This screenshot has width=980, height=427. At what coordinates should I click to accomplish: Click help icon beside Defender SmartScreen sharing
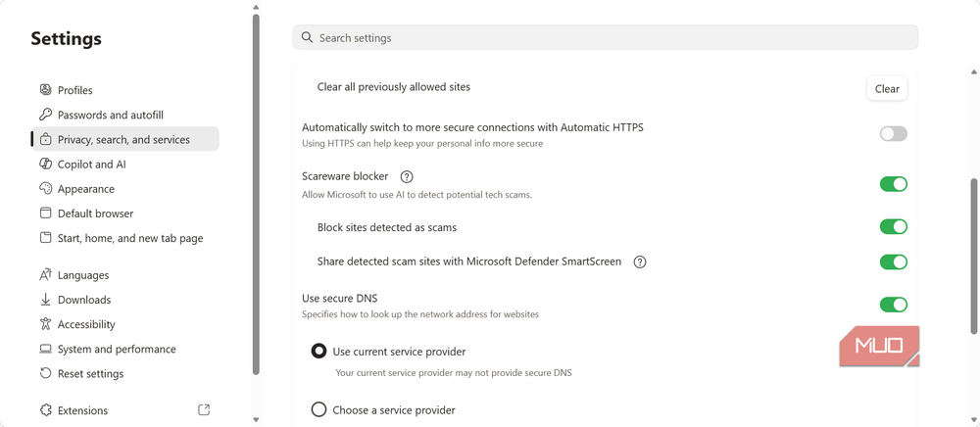639,262
